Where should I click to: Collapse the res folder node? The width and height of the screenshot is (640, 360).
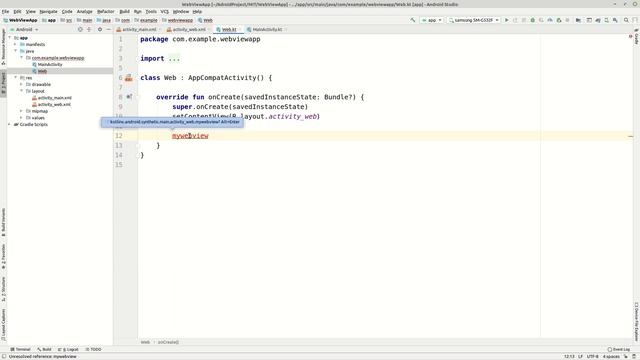pyautogui.click(x=16, y=78)
